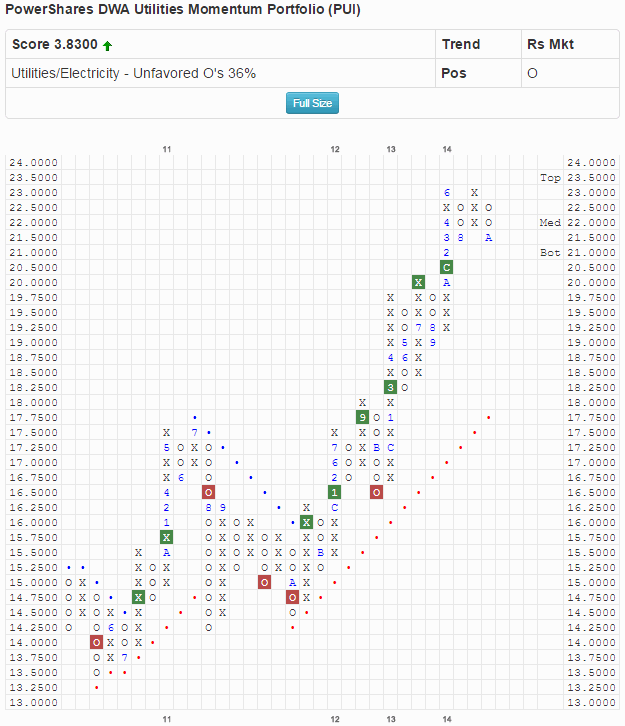Click the Med label beside 22.0000

(550, 222)
